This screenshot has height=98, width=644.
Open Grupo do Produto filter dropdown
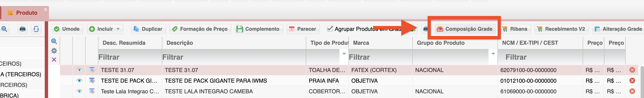click(x=493, y=54)
